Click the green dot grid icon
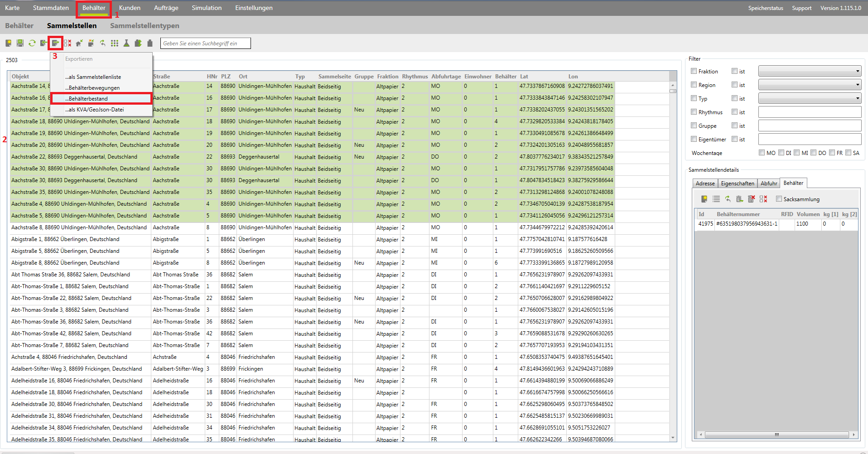 [x=115, y=43]
